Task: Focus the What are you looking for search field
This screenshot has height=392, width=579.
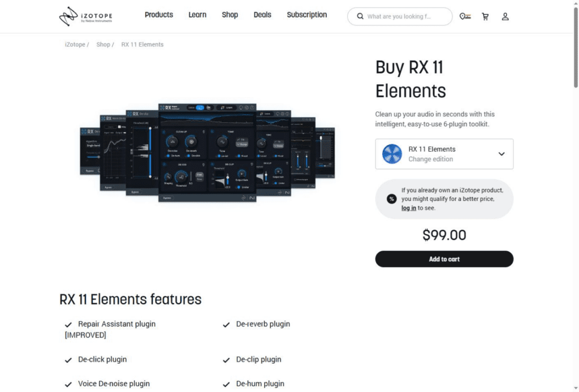Action: pyautogui.click(x=400, y=16)
